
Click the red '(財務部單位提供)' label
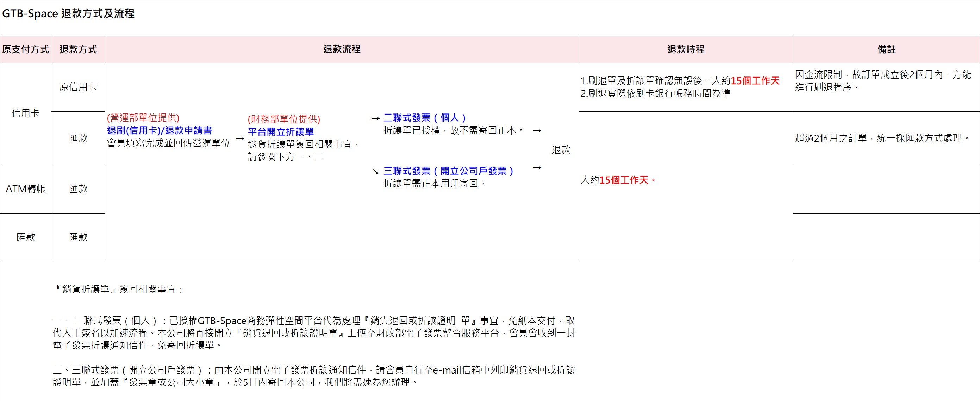tap(284, 119)
